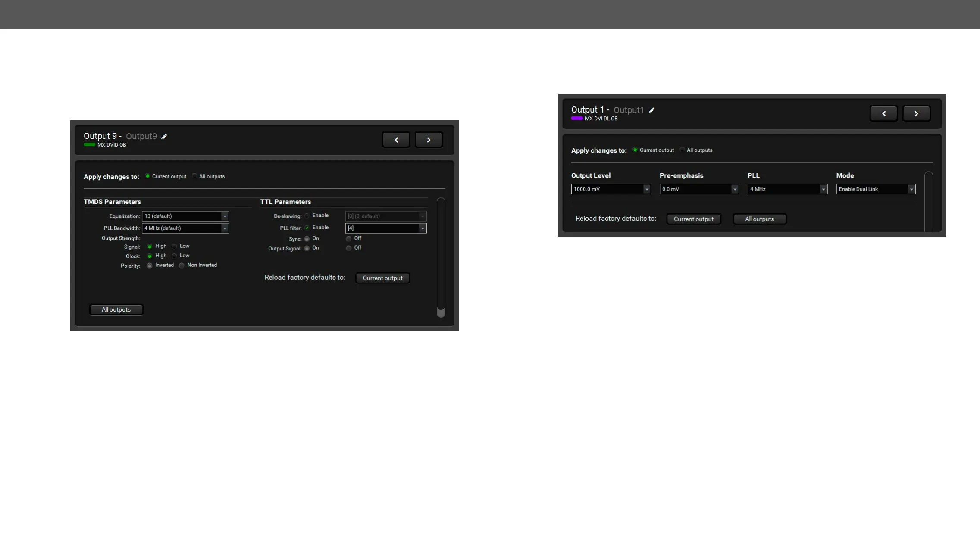980x550 pixels.
Task: Click purple MX-DVI-DL-OB board indicator
Action: pyautogui.click(x=577, y=119)
